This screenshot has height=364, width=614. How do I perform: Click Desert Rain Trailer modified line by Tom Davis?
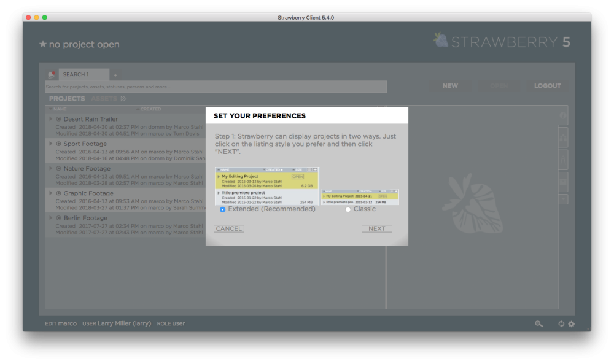[127, 133]
